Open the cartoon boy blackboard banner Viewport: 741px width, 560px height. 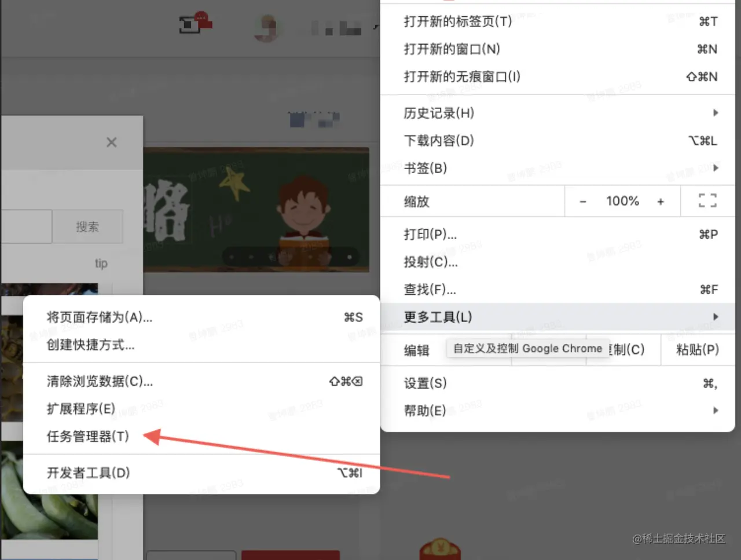coord(256,210)
